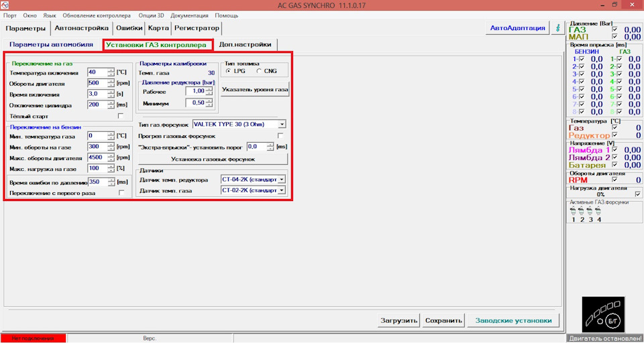Toggle the МАП pressure display checkbox
Viewport: 644px width, 343px height.
pos(615,37)
